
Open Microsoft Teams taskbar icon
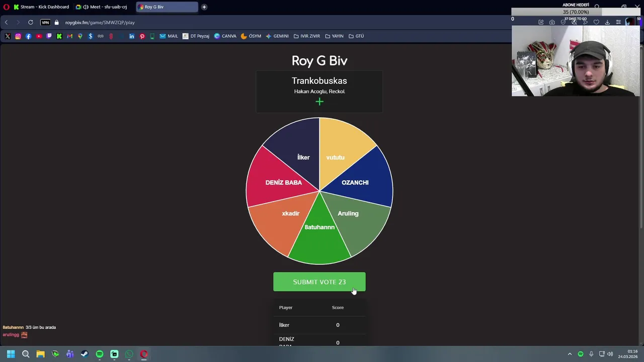(70, 354)
